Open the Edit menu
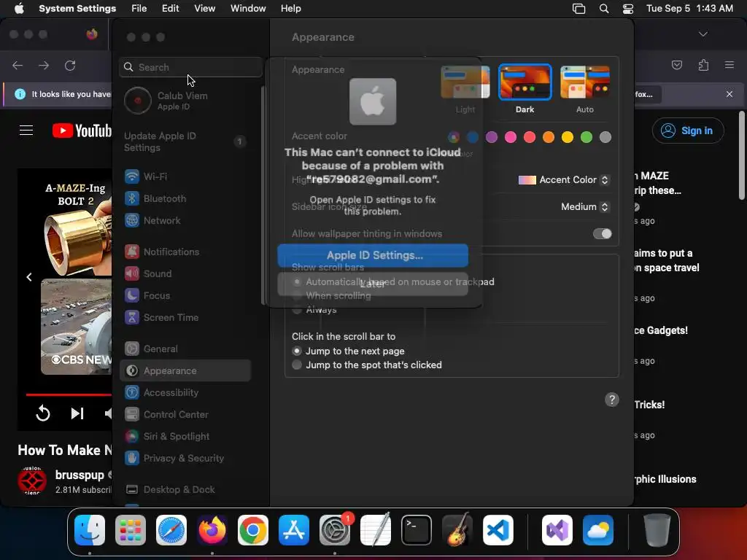Screen dimensions: 747x560 click(x=170, y=9)
